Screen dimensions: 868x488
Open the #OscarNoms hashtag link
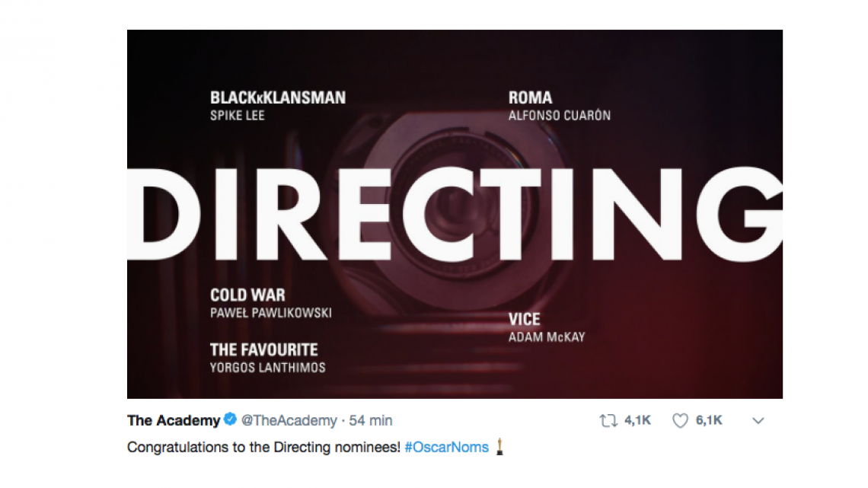[448, 448]
